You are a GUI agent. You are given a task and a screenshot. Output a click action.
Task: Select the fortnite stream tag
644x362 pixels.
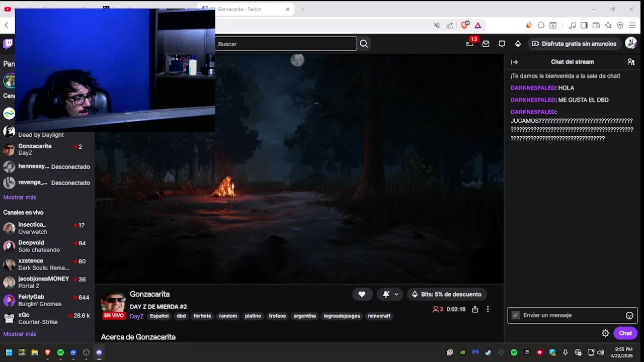coord(202,316)
